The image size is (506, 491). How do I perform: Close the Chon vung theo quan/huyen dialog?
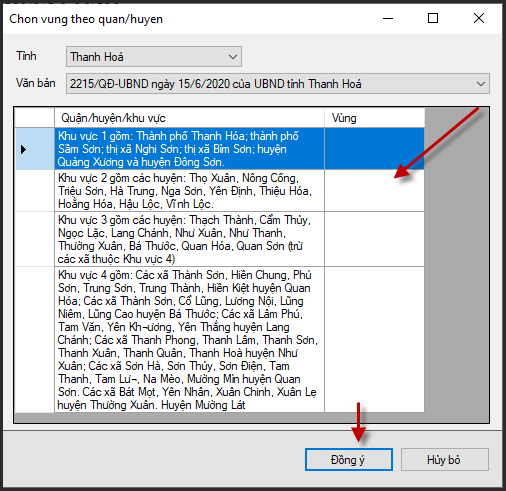click(x=479, y=18)
